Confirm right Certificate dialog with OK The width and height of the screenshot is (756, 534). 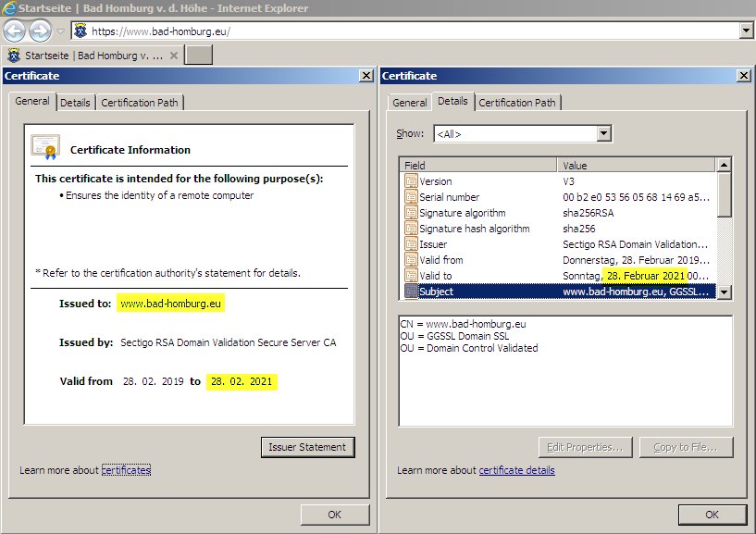click(x=713, y=515)
